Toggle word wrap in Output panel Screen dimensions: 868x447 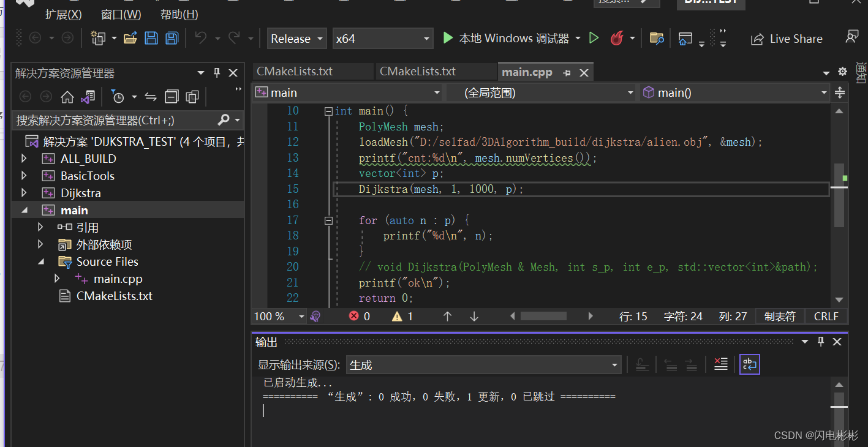click(x=750, y=364)
